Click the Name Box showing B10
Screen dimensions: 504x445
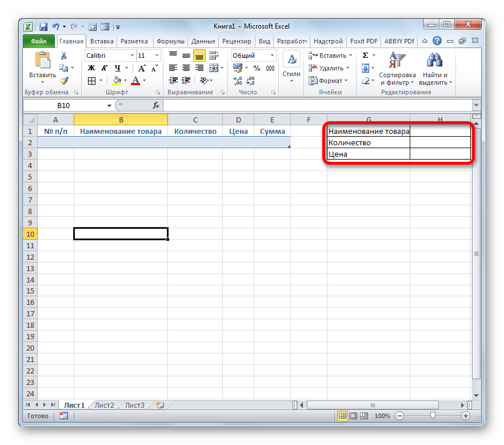[63, 106]
